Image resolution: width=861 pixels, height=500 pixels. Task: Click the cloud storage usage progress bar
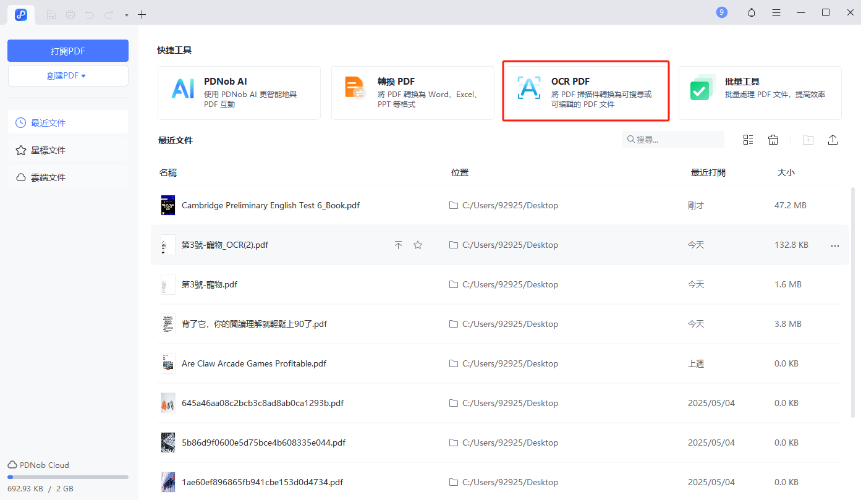(x=68, y=477)
